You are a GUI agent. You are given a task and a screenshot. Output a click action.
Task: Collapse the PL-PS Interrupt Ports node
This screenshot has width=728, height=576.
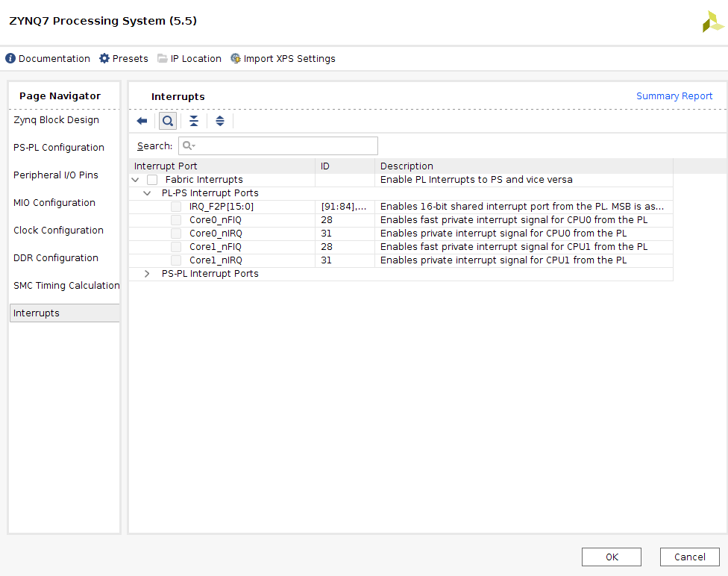point(147,193)
